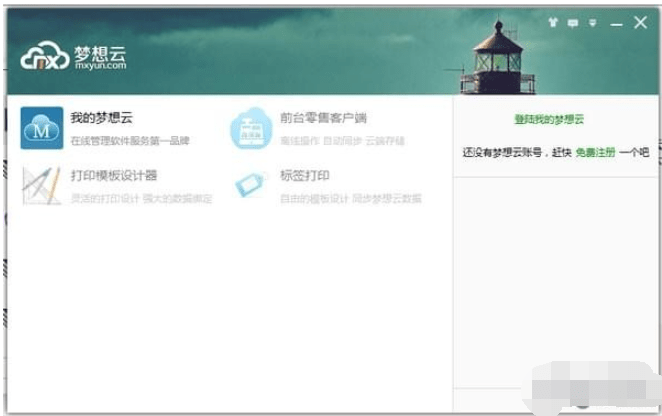Viewport: 662px width, 416px height.
Task: Select the 前台零售客户端 title text
Action: click(x=323, y=117)
